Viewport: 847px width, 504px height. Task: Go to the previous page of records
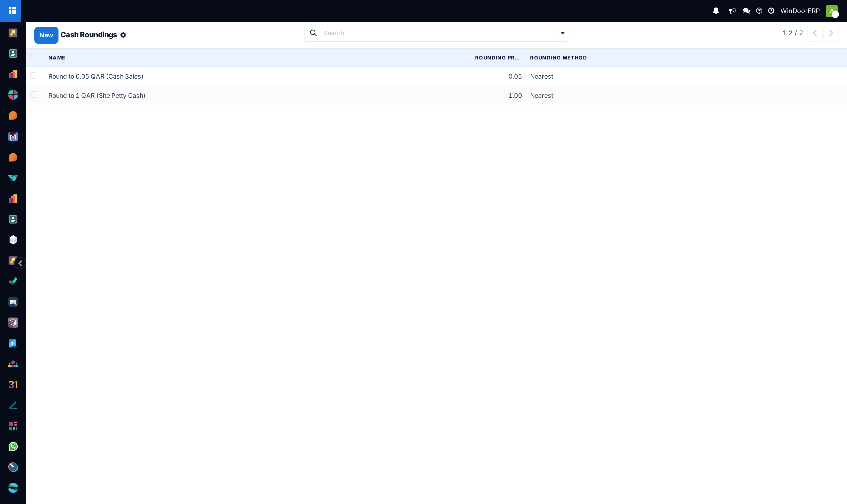[x=815, y=33]
